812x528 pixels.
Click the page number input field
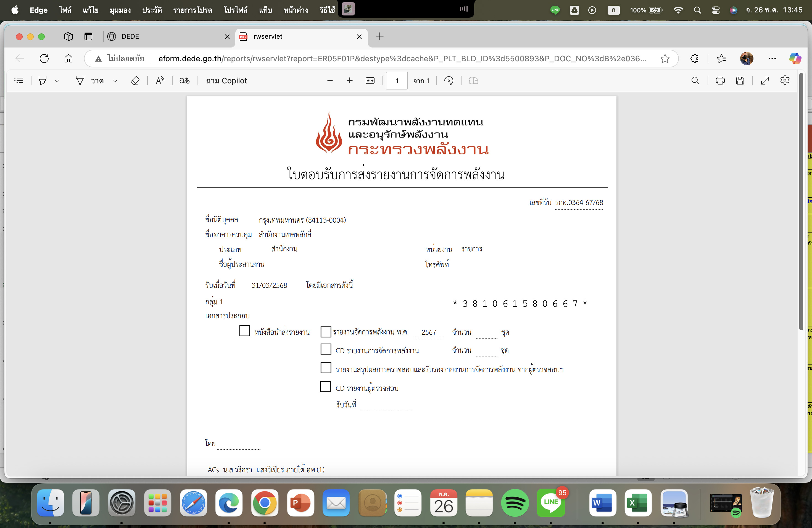point(396,80)
